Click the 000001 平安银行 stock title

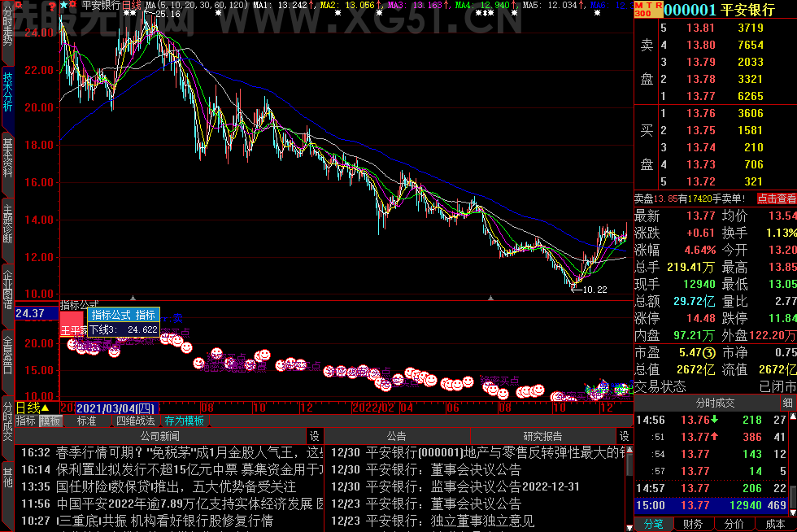point(720,10)
